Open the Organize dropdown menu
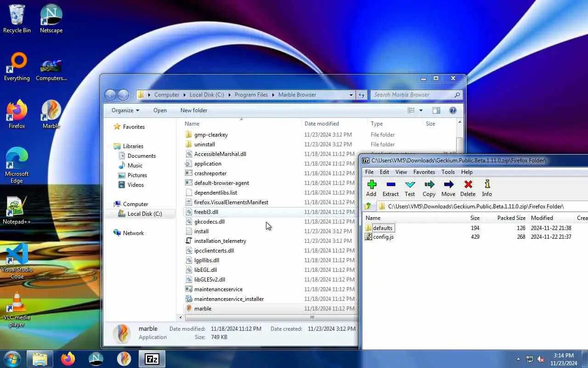Image resolution: width=588 pixels, height=368 pixels. tap(125, 110)
